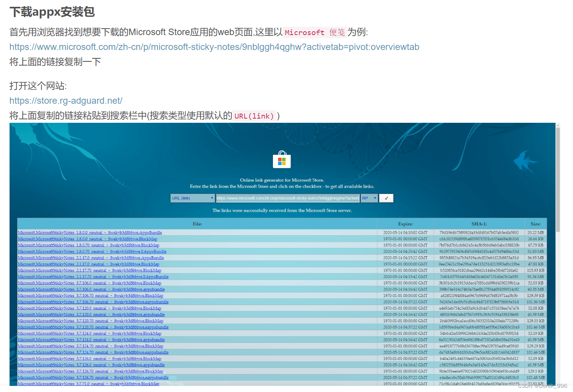Viewport: 573px width, 392px height.
Task: Download StickyNotes 3.7.124.0 appxbundle file
Action: 91,340
